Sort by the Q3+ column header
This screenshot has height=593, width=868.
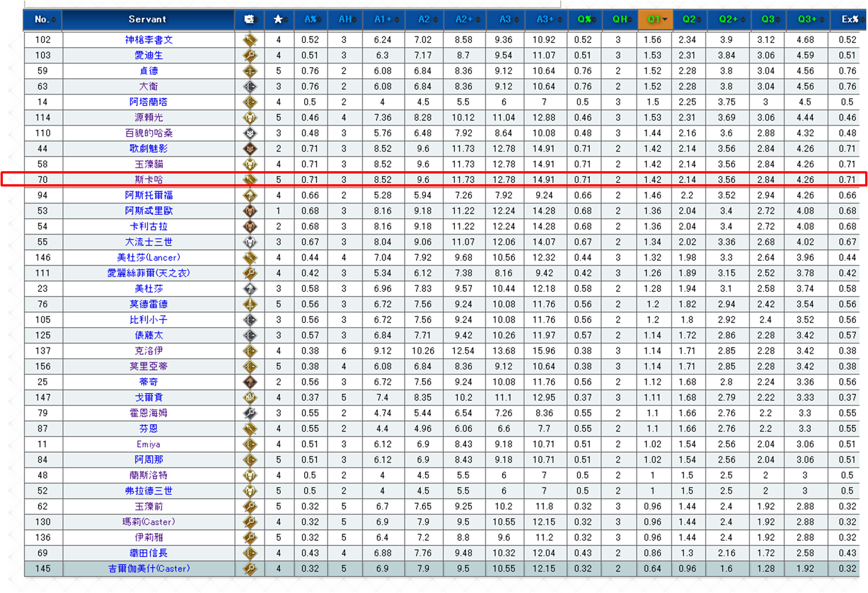(807, 19)
